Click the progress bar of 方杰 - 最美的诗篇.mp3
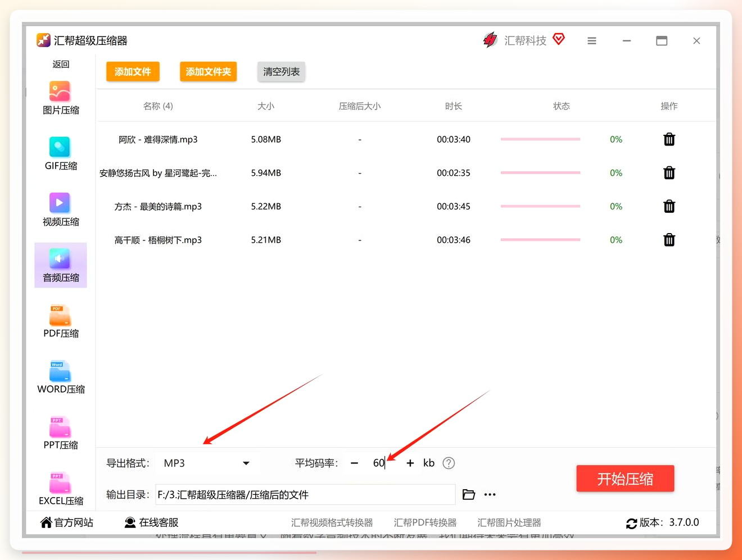 (x=540, y=206)
